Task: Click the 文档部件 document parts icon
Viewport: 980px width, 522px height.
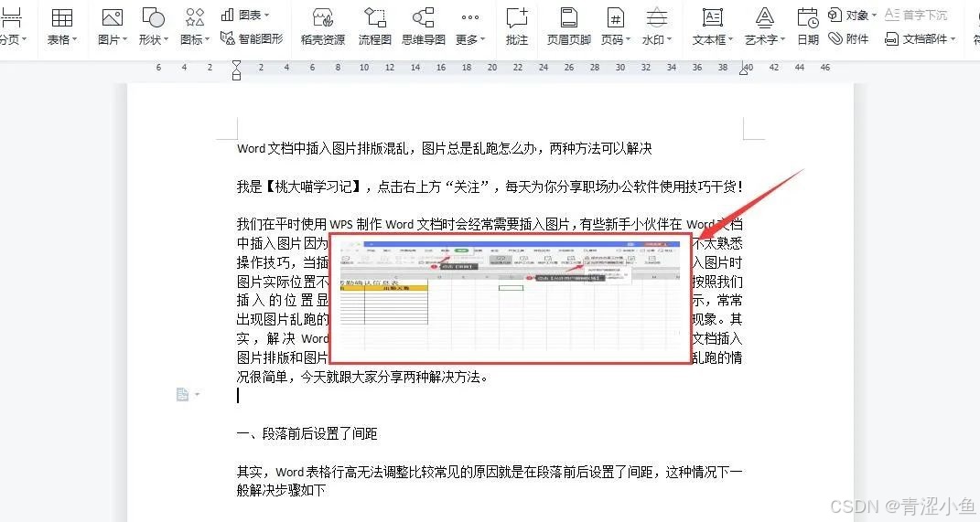Action: [891, 38]
